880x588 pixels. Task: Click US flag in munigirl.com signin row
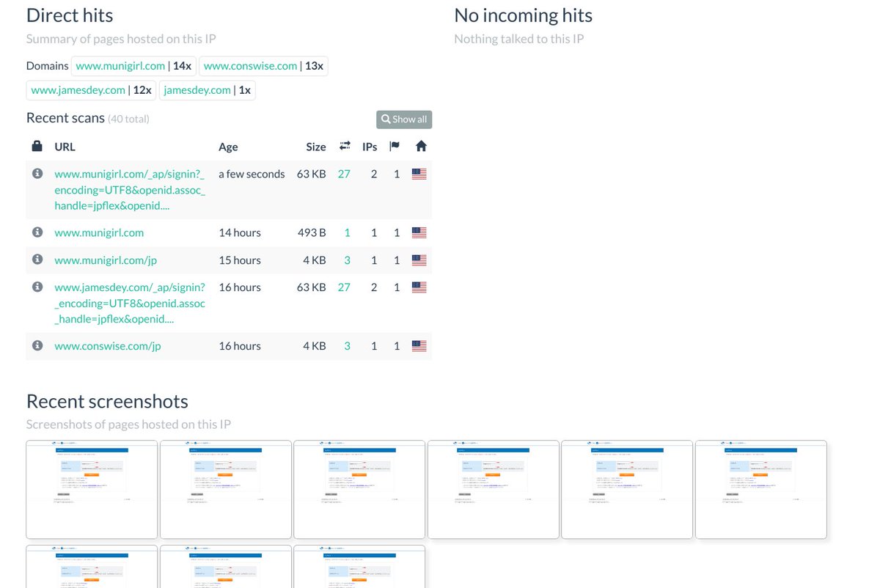pos(419,174)
